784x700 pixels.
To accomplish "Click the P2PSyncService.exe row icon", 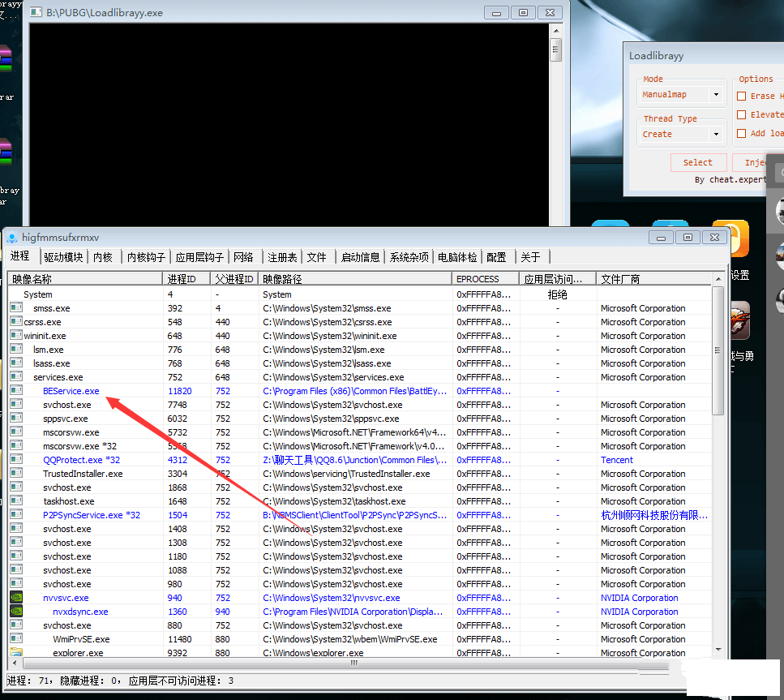I will point(16,514).
